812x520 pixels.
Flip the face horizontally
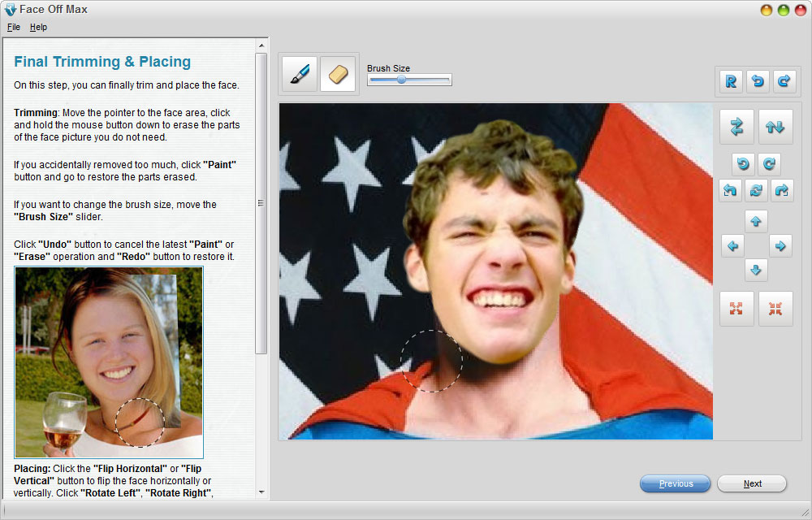736,127
